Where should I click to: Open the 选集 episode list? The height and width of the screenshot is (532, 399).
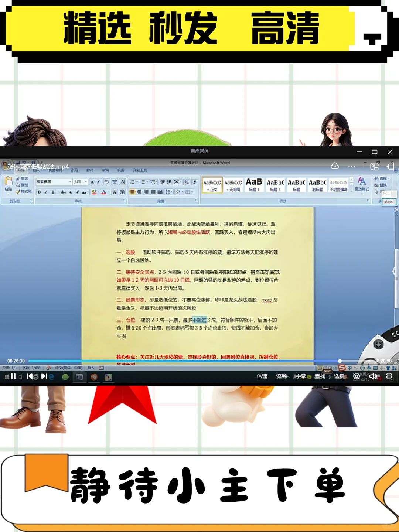click(339, 376)
